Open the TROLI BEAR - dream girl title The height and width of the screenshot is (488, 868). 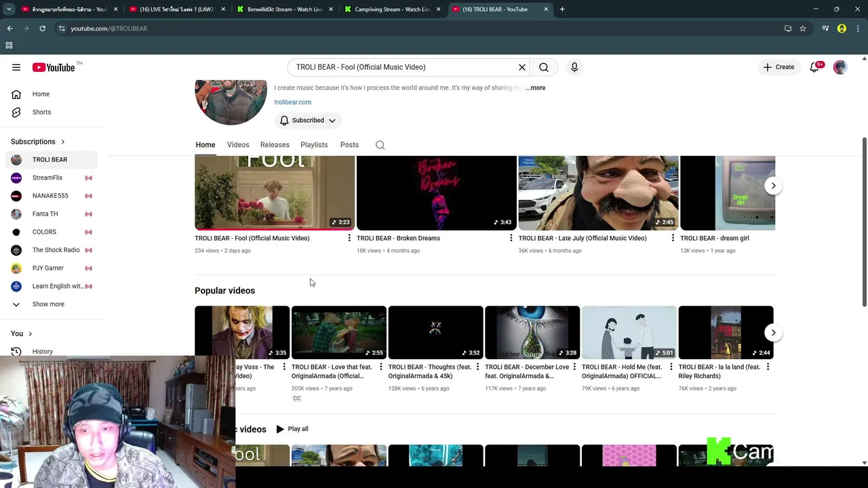pyautogui.click(x=714, y=238)
